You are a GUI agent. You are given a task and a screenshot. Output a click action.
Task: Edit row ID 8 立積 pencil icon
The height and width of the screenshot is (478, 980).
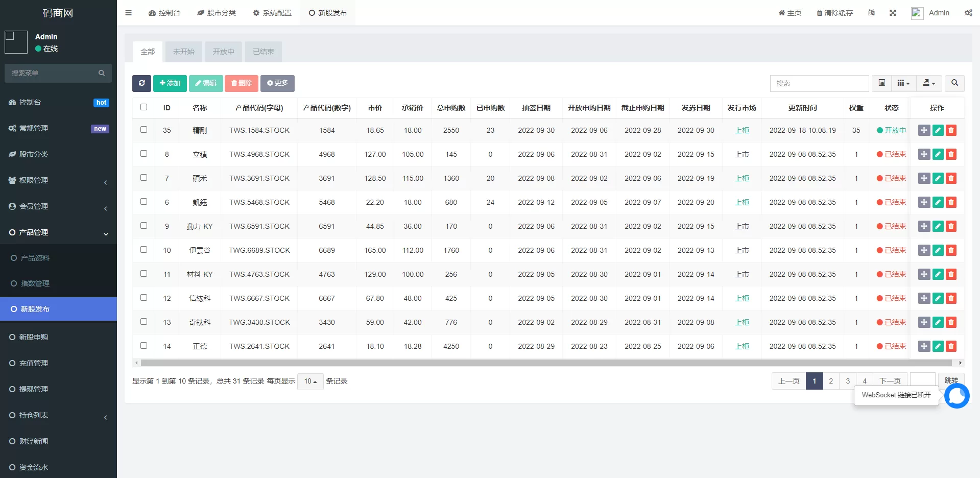938,154
